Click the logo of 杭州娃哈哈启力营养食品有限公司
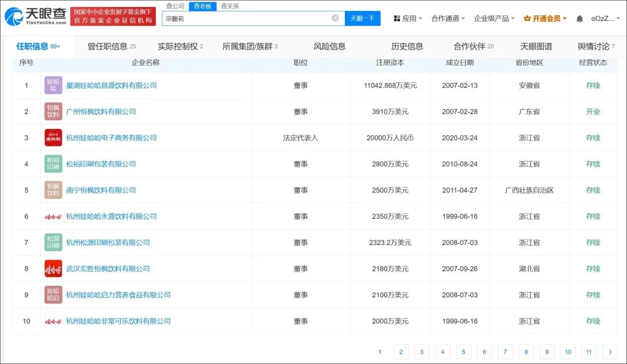This screenshot has width=627, height=364. point(53,295)
